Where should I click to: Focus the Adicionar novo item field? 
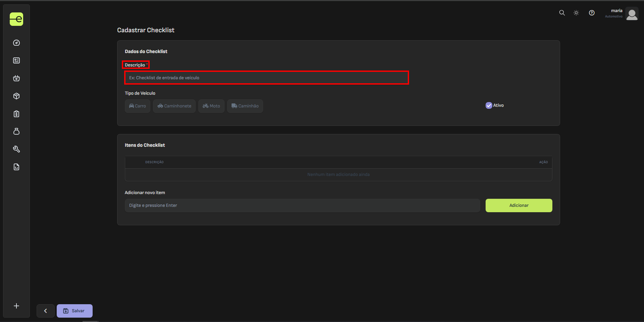click(x=302, y=205)
